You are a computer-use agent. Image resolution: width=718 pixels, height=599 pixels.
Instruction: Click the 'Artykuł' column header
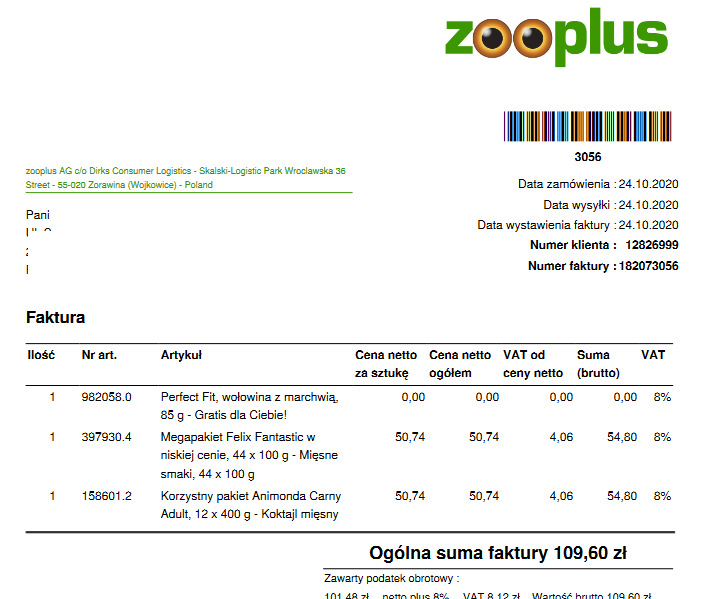pyautogui.click(x=181, y=355)
